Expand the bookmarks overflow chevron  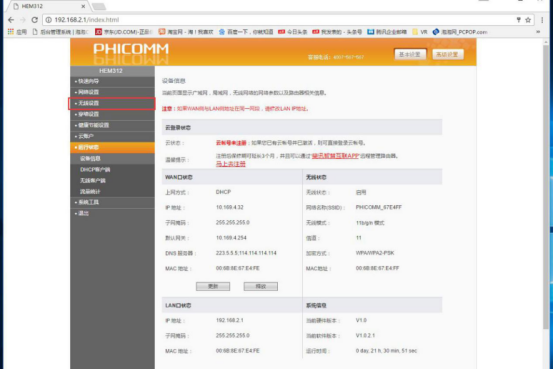(538, 32)
